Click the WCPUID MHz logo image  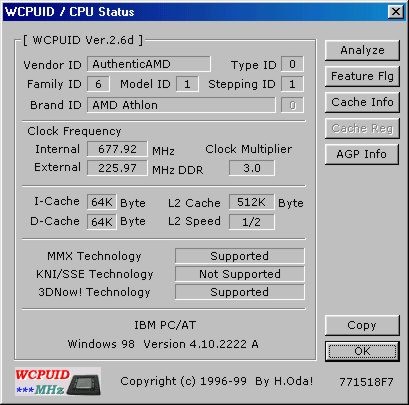click(x=58, y=382)
